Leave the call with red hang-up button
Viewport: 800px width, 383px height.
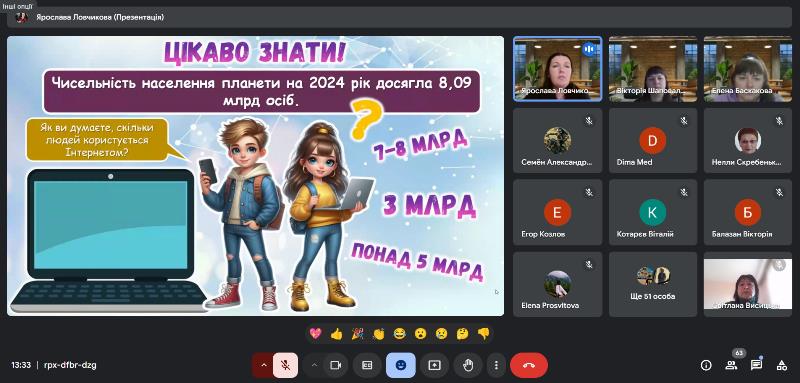(x=529, y=365)
